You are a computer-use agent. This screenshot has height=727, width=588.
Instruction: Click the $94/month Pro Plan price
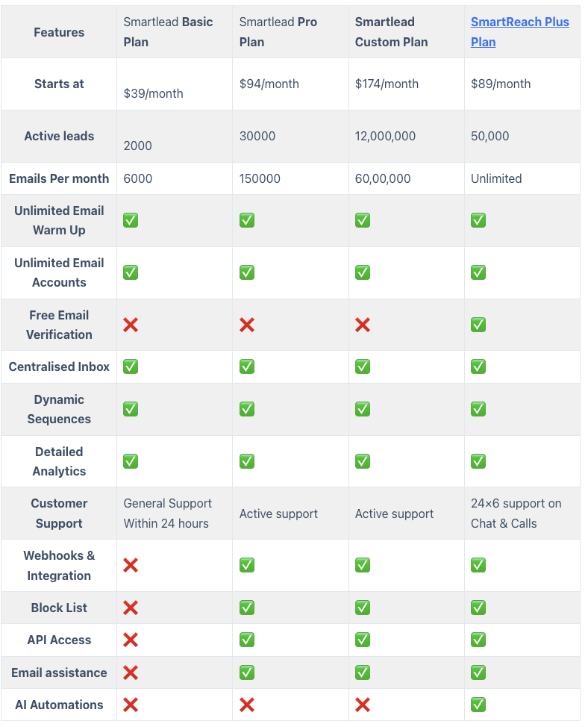[269, 84]
